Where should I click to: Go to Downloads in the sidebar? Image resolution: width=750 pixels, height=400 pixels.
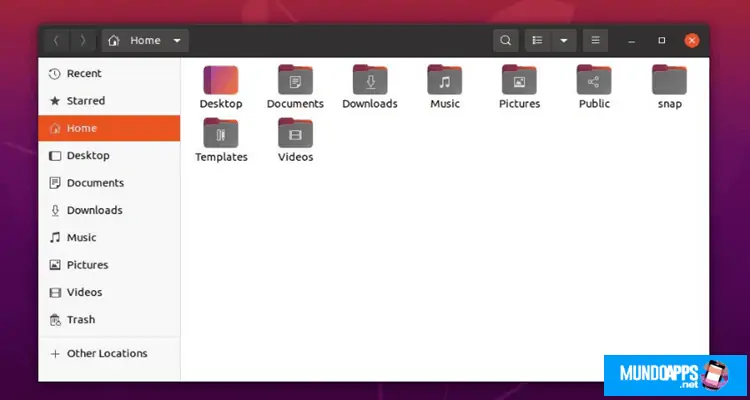tap(109, 210)
